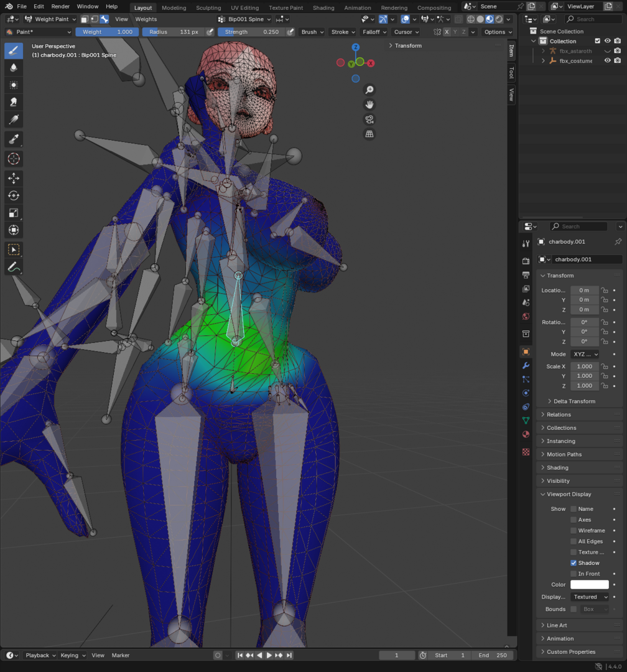Open the Modifiers wrench properties tab
This screenshot has height=672, width=627.
pos(526,366)
